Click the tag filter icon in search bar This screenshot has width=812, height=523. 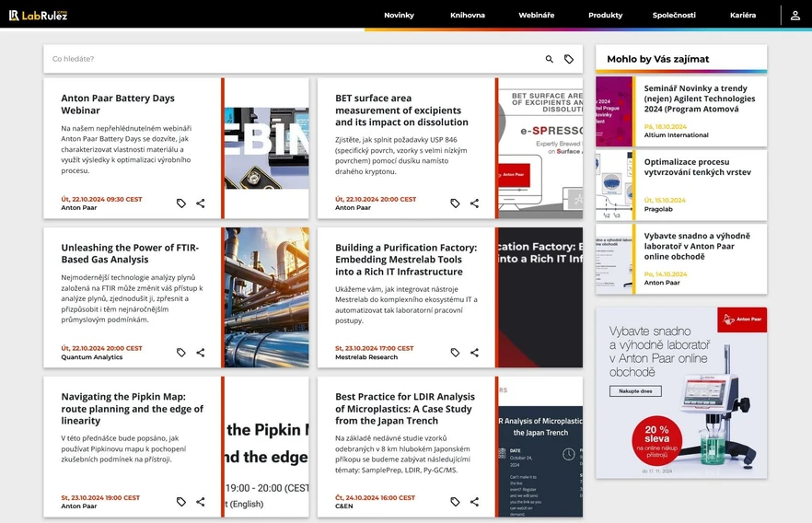pos(569,59)
